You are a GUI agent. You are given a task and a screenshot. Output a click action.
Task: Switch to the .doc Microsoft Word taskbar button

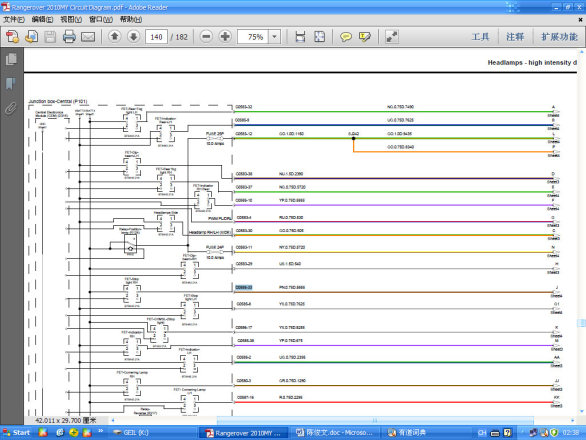334,433
